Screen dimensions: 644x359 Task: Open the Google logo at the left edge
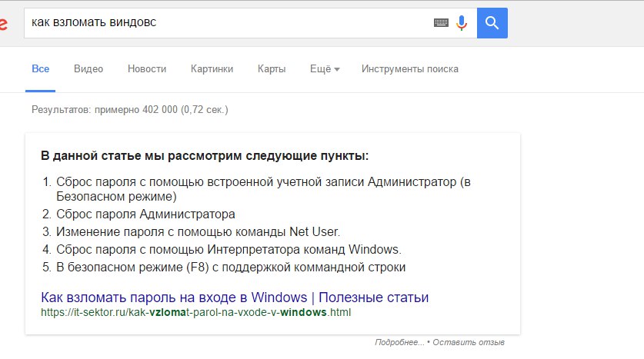[x=3, y=24]
